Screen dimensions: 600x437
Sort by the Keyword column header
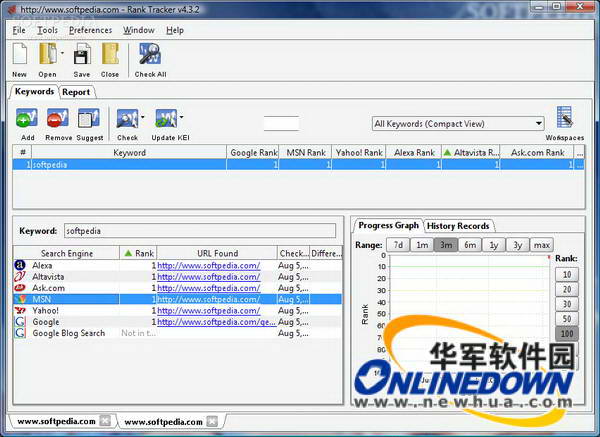(x=129, y=152)
